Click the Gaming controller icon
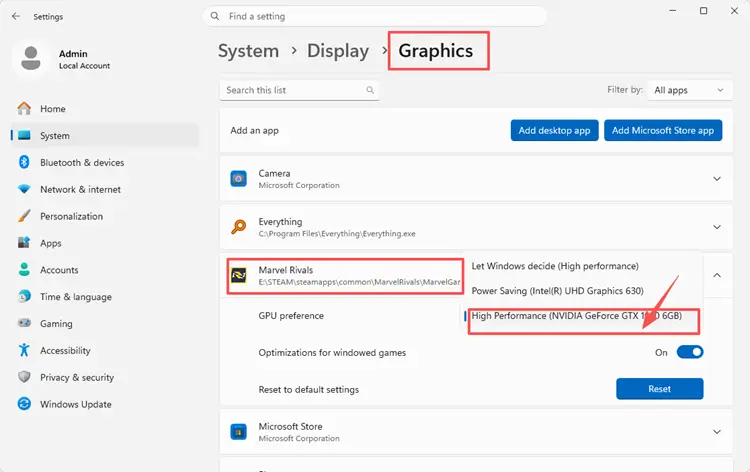750x472 pixels. tap(24, 323)
